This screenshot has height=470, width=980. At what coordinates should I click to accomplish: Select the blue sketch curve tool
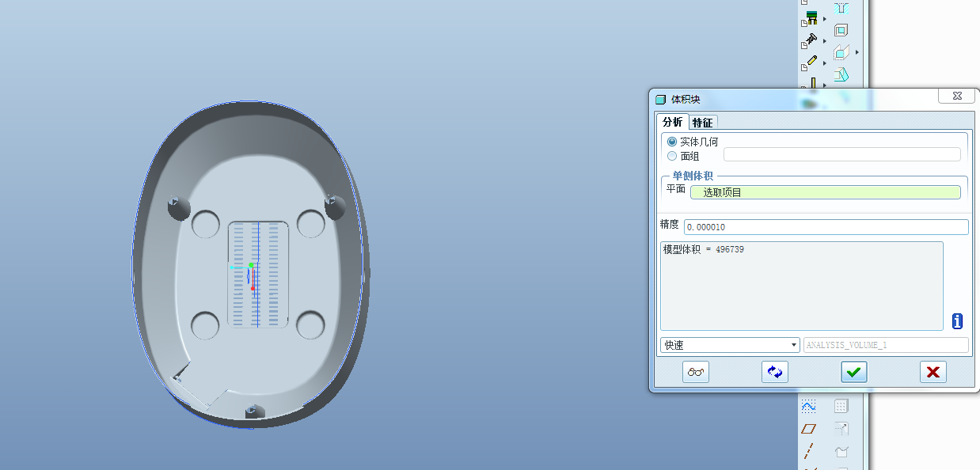tap(808, 406)
